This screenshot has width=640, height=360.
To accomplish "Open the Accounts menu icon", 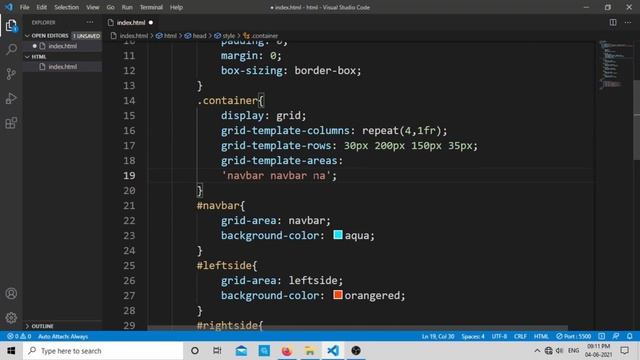I will coord(11,293).
